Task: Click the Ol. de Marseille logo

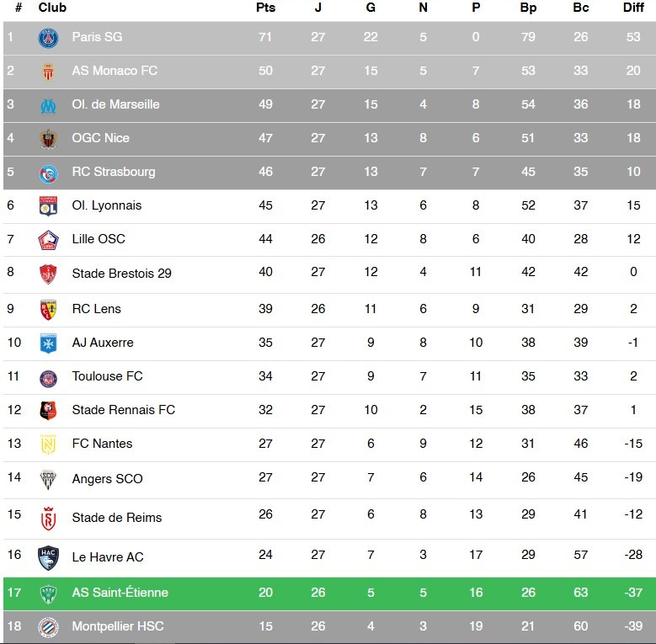Action: pyautogui.click(x=48, y=105)
